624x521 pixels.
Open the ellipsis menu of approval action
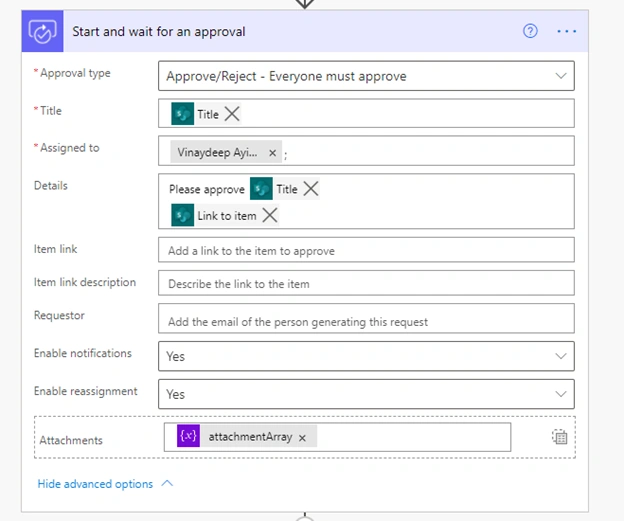(x=566, y=31)
